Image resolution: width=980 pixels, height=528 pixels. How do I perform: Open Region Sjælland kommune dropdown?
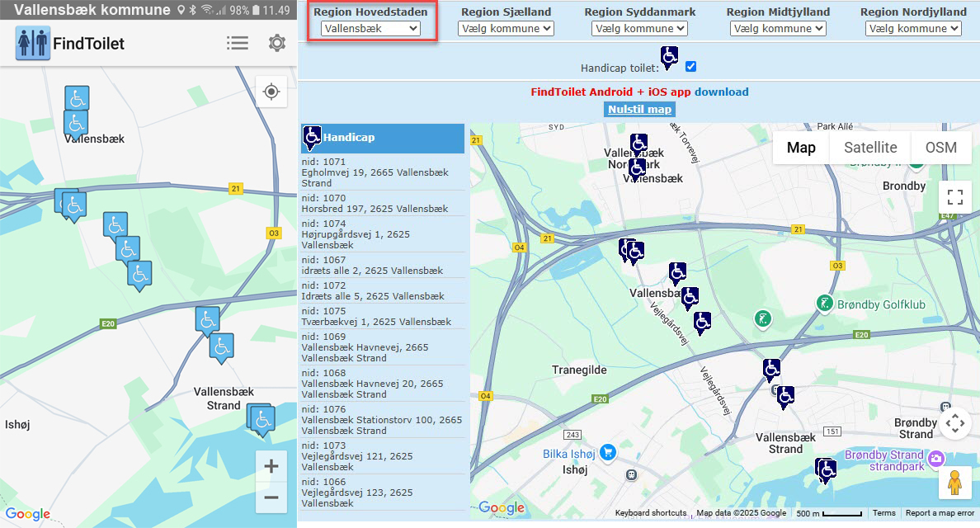[506, 28]
